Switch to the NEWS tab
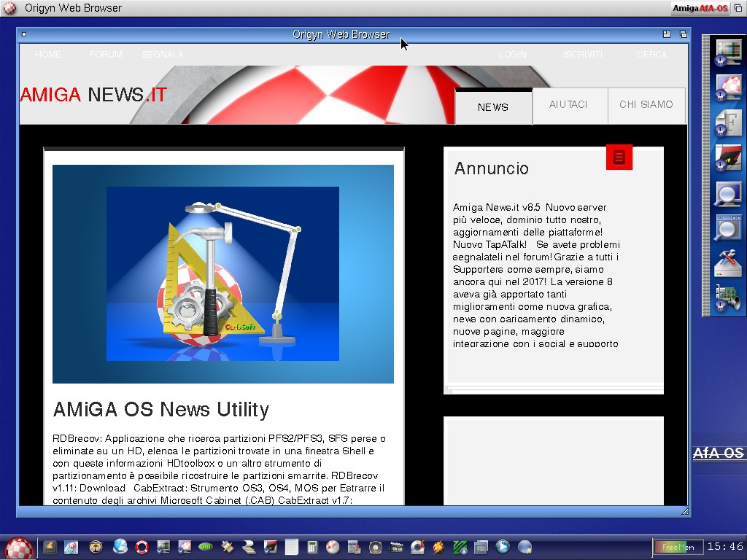Screen dimensions: 747x560 (x=493, y=106)
